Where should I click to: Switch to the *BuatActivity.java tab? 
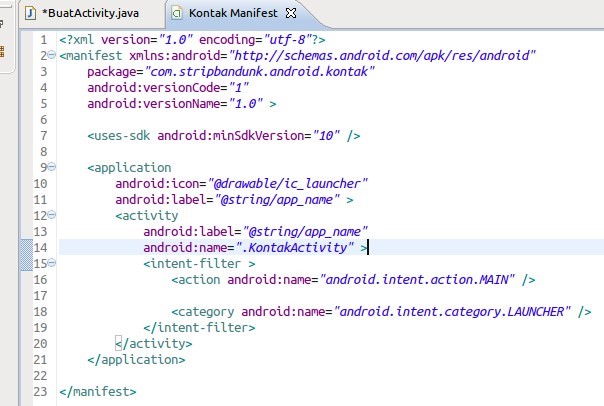[90, 13]
